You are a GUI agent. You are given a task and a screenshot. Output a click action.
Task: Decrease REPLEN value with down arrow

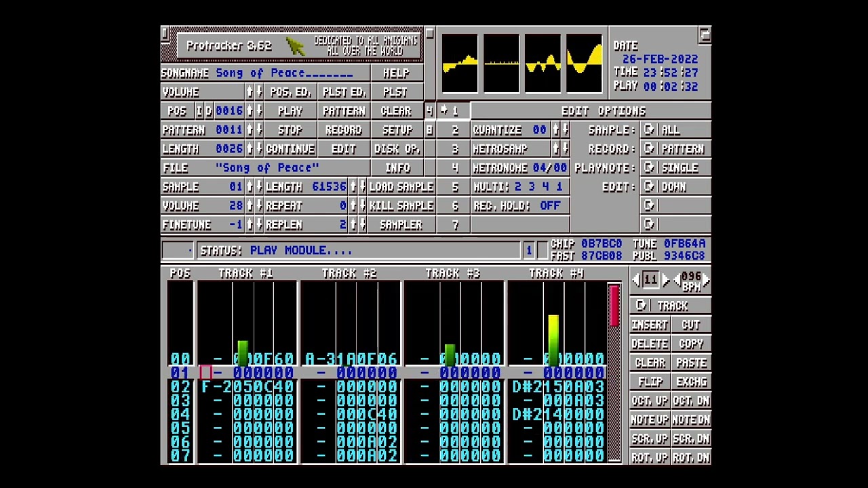point(362,225)
